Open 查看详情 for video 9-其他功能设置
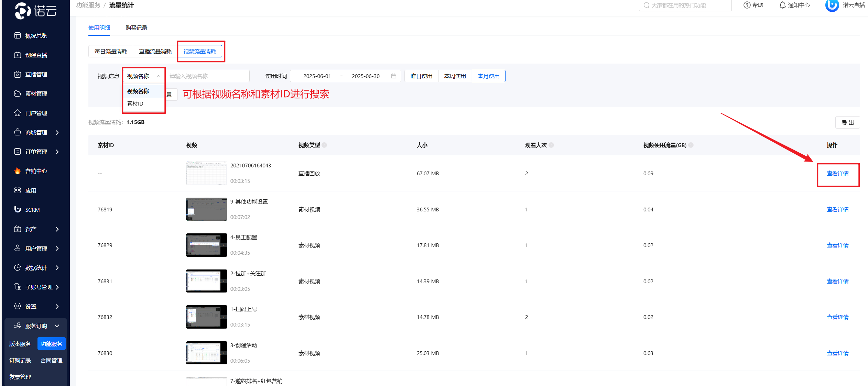 (837, 209)
